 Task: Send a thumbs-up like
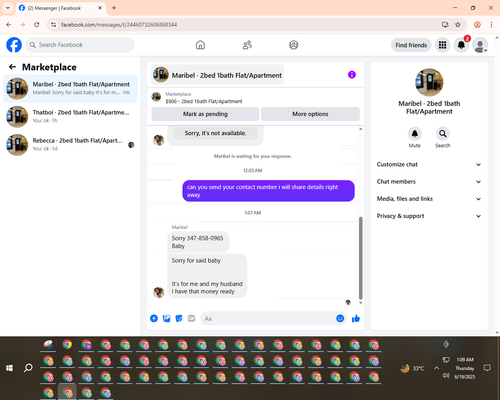coord(356,318)
